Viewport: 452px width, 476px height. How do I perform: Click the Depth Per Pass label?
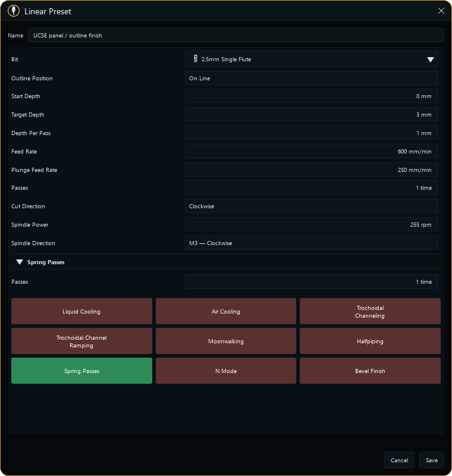click(x=31, y=133)
